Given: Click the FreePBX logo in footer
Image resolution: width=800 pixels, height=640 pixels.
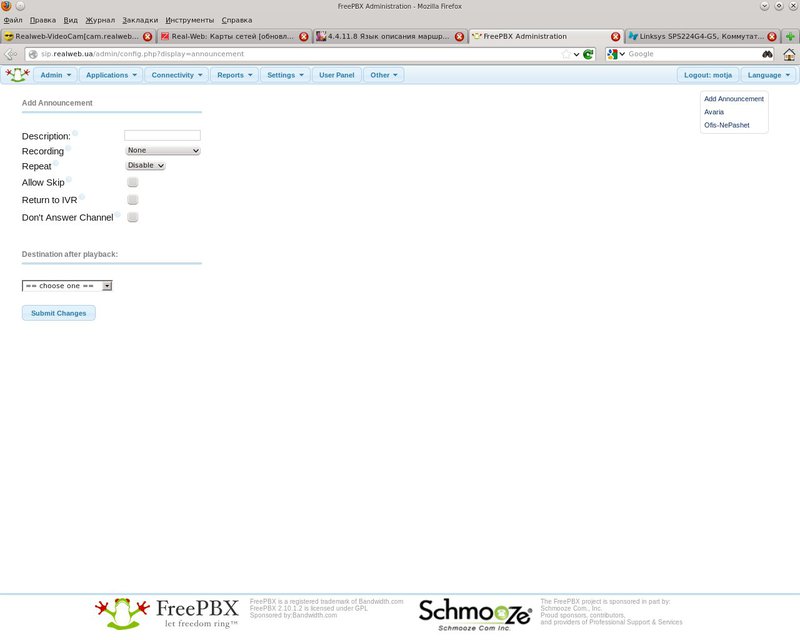Looking at the screenshot, I should (x=167, y=613).
